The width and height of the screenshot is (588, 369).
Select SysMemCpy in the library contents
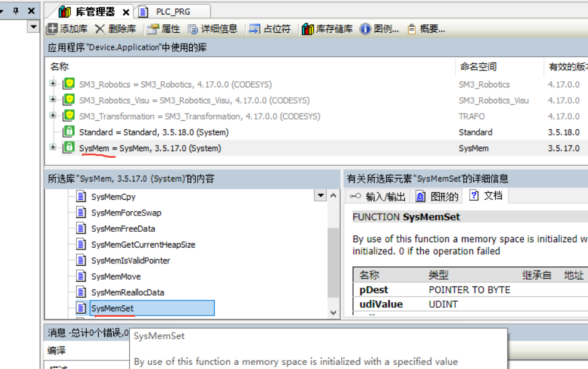coord(113,197)
